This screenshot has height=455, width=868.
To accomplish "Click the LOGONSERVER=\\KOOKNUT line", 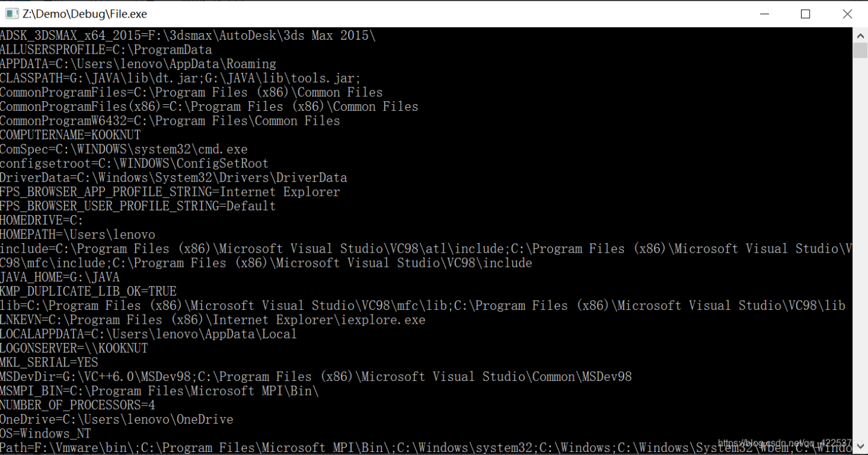I will coord(74,348).
